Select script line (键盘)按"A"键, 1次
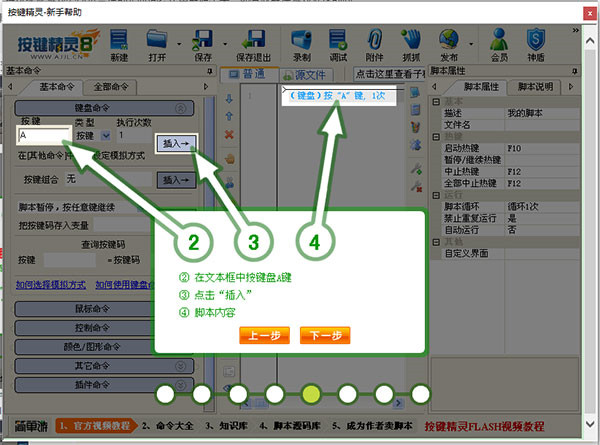The width and height of the screenshot is (600, 445). click(338, 96)
